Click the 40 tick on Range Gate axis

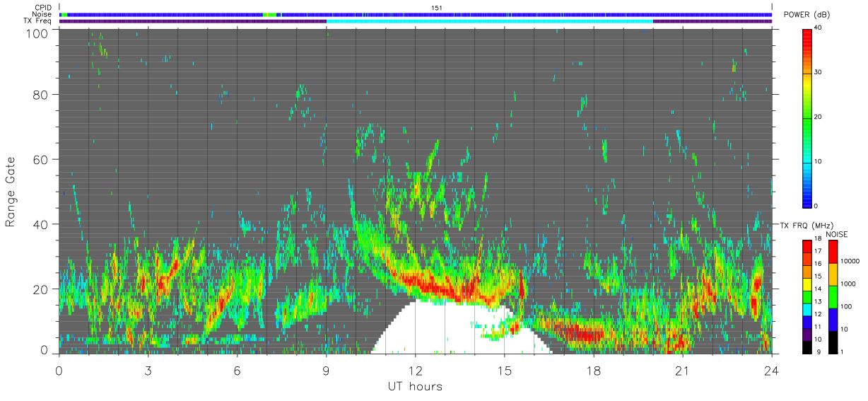coord(41,224)
